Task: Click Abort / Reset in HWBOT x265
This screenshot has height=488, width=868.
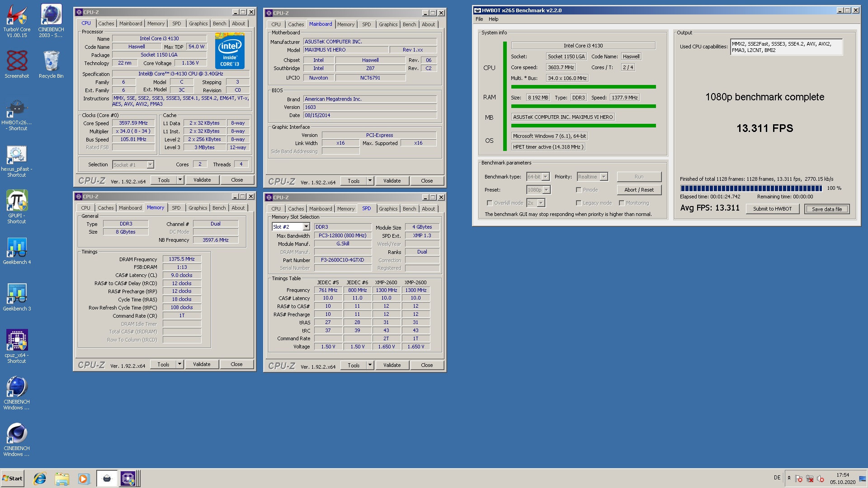Action: [x=639, y=190]
